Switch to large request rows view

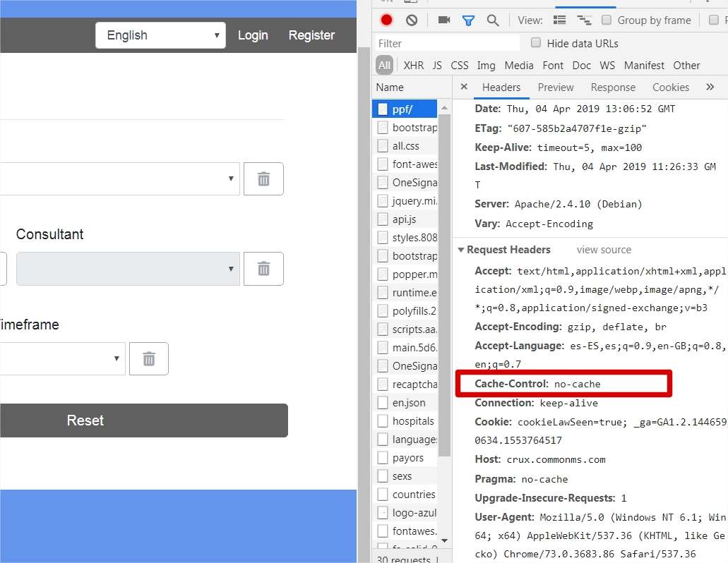click(x=560, y=20)
